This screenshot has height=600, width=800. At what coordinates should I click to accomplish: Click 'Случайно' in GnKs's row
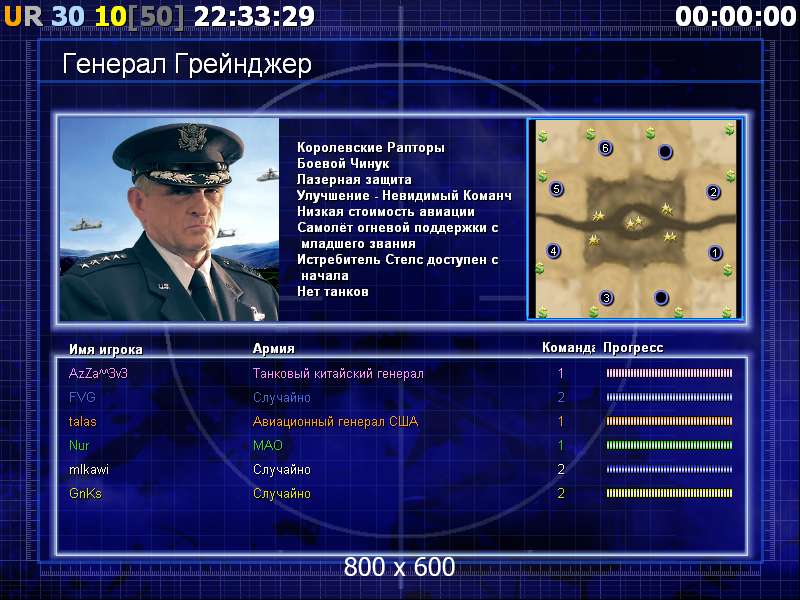[282, 493]
